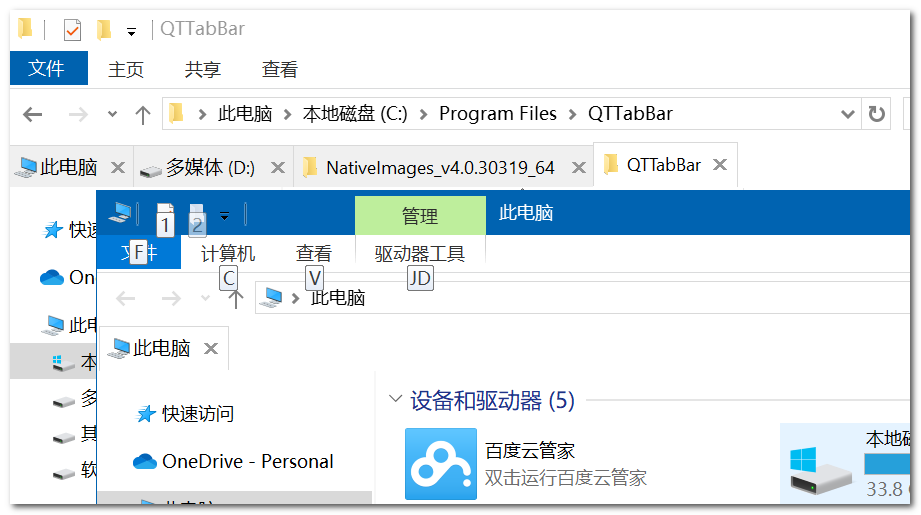
Task: Open the Baidu cloud manager icon
Action: point(441,463)
